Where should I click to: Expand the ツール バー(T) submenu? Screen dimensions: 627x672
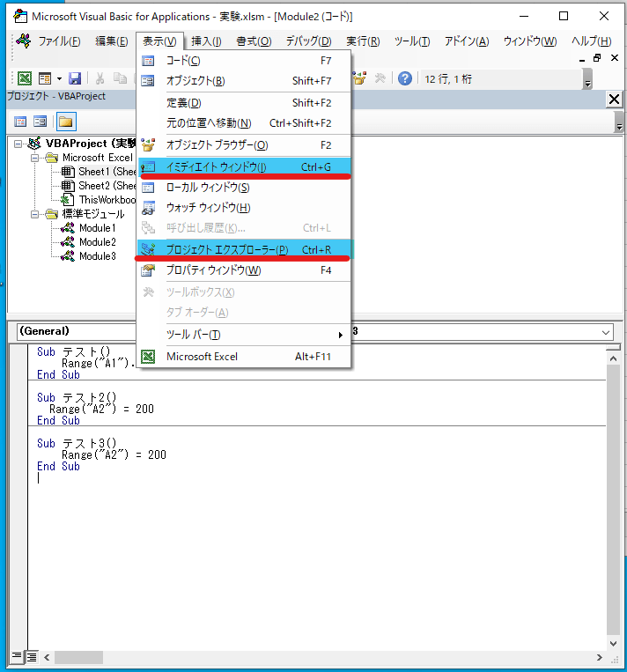point(244,335)
